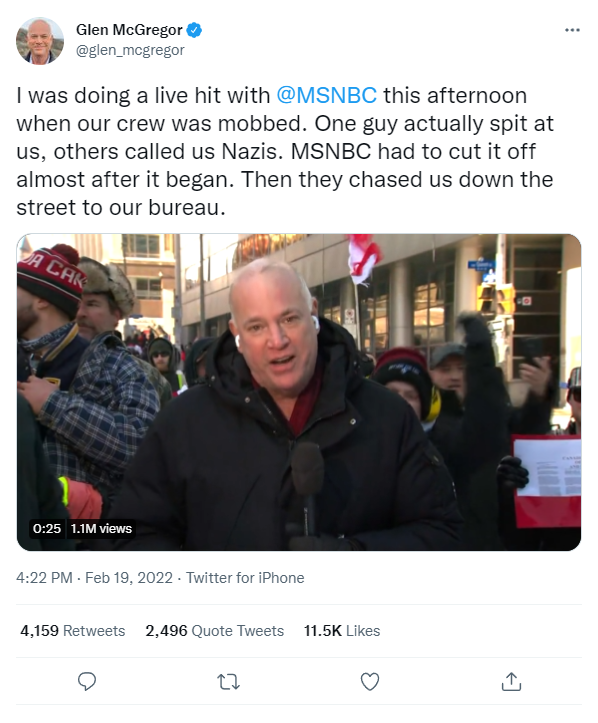Click the reporter's microphone in video

pos(305,489)
